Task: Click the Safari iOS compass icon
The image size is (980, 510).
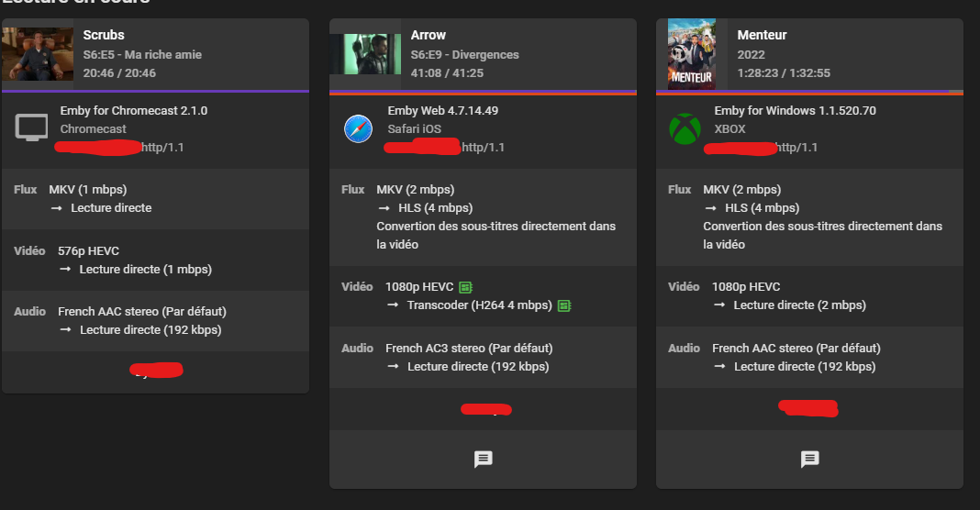Action: tap(358, 129)
